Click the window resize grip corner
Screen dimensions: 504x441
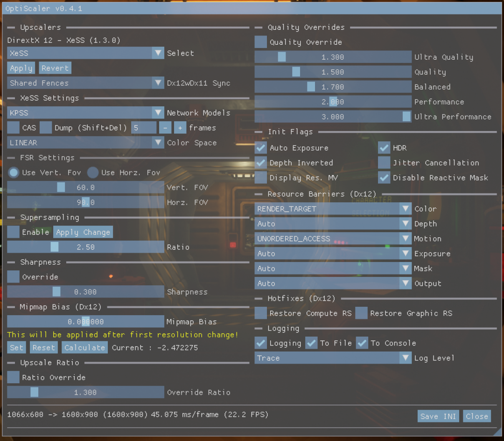497,432
